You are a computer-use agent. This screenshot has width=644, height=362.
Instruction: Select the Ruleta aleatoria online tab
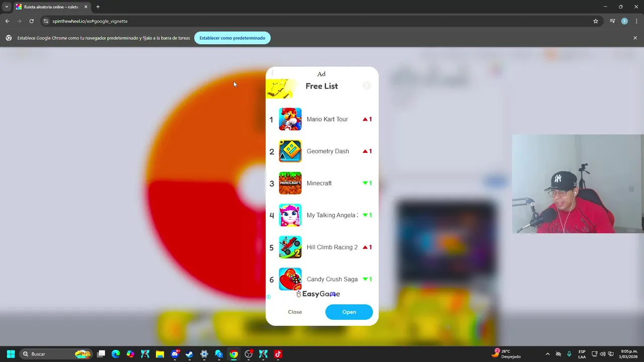point(50,7)
